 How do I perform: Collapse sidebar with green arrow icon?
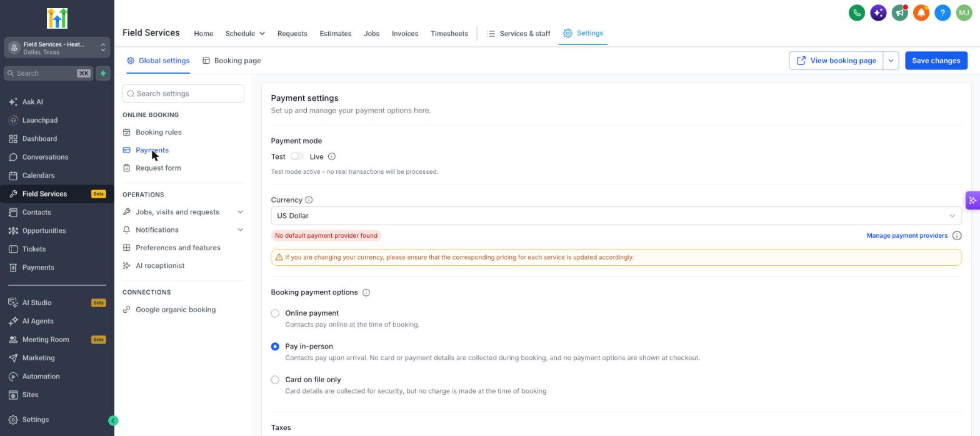pos(113,421)
